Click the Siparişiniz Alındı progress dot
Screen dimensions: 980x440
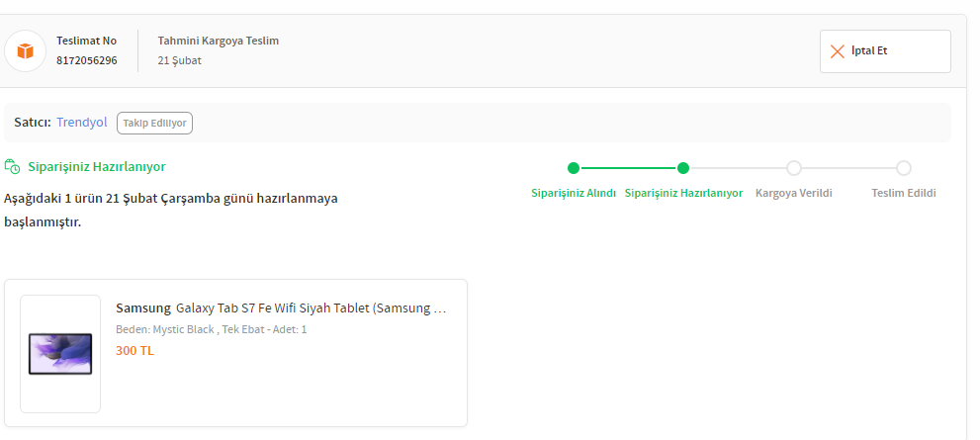click(574, 168)
